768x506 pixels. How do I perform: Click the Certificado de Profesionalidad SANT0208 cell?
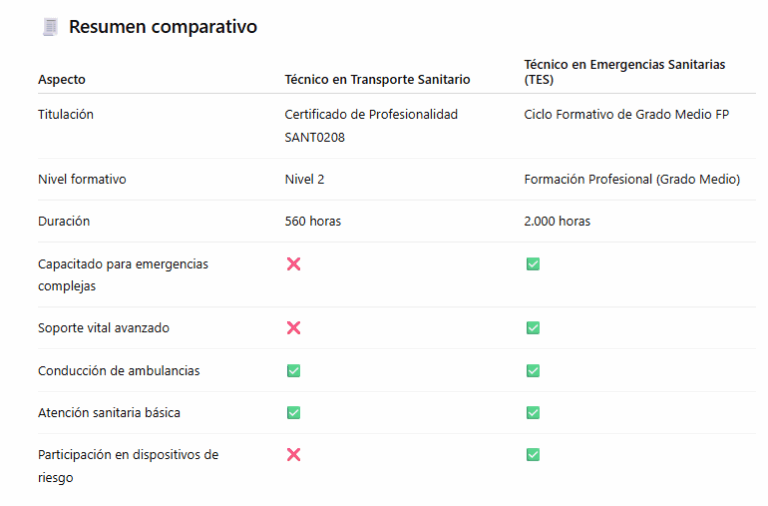(371, 126)
